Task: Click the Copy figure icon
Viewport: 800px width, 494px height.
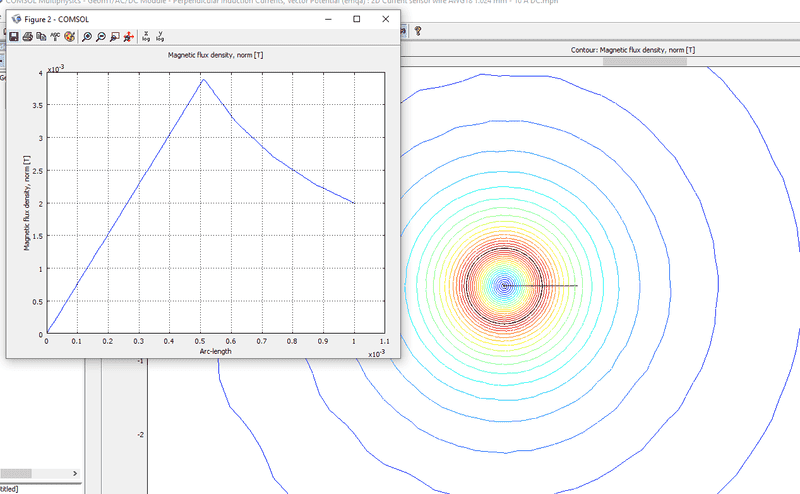Action: [41, 36]
